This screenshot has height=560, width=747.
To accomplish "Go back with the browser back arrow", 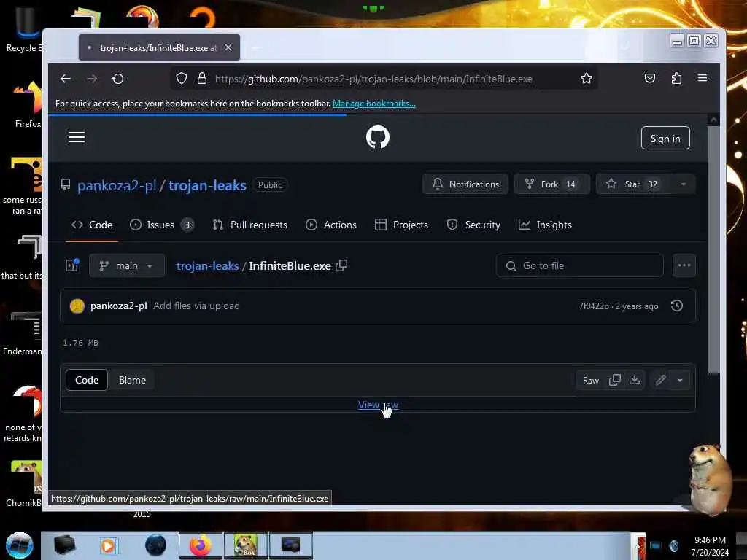I will pos(66,79).
